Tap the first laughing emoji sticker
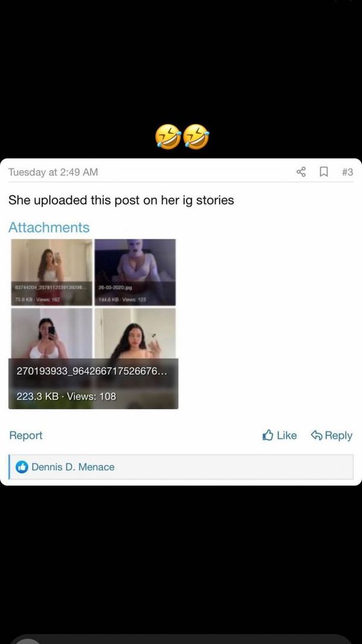This screenshot has width=362, height=644. (x=168, y=137)
